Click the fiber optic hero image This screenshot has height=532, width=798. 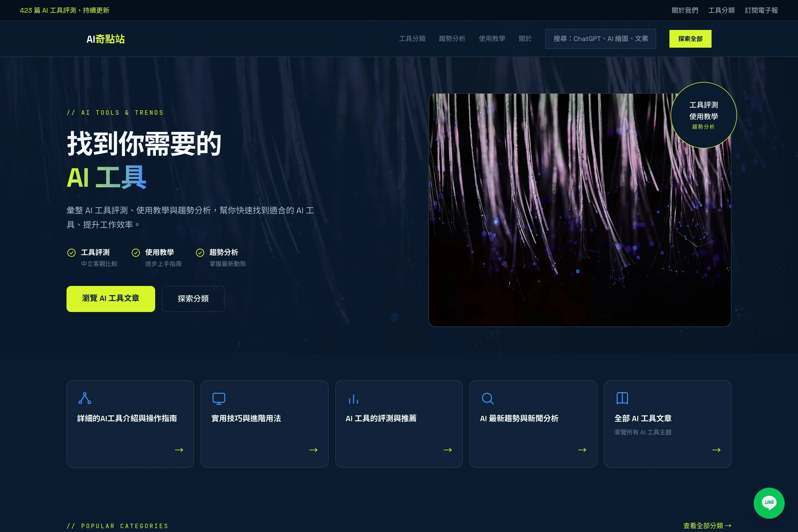coord(579,210)
